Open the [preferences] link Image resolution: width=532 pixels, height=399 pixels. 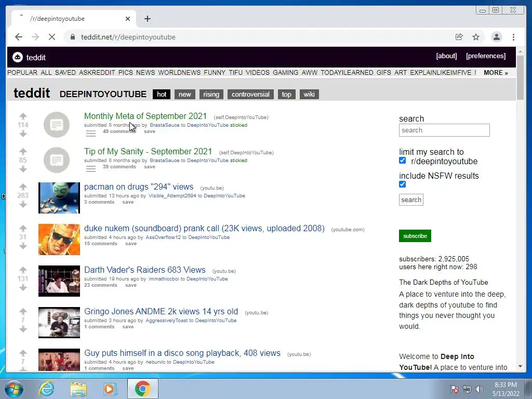coord(486,56)
